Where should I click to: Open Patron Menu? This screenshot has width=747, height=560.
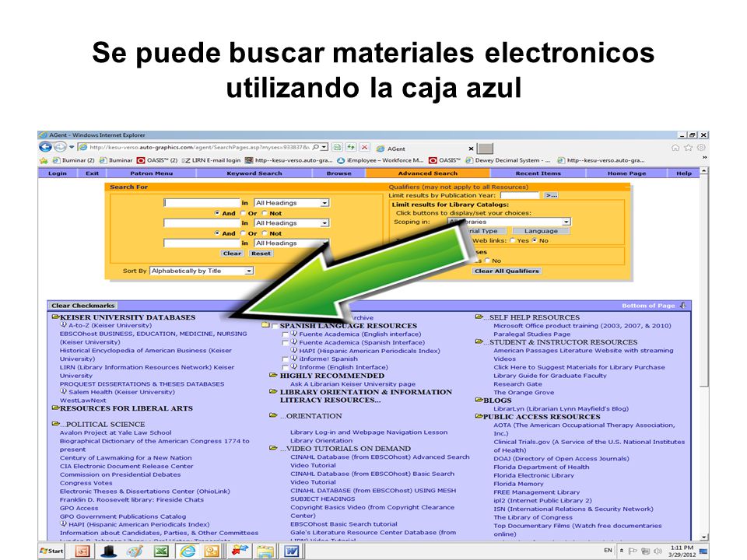[152, 173]
